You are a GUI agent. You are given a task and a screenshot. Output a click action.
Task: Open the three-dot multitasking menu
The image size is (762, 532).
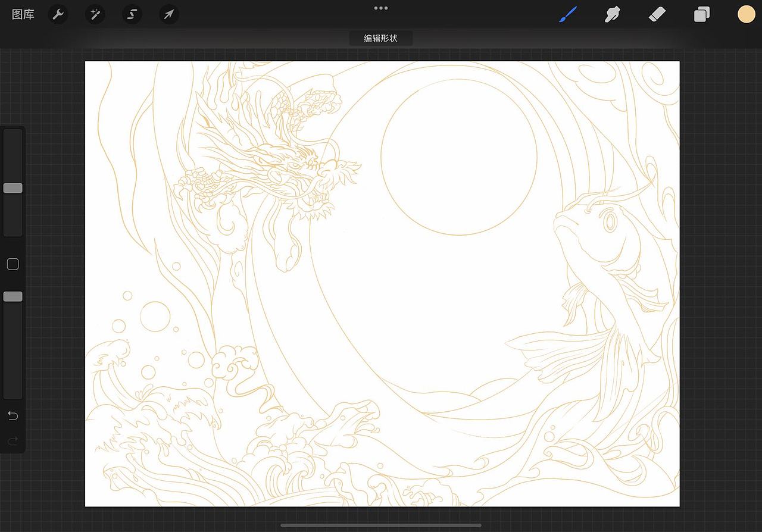click(381, 8)
